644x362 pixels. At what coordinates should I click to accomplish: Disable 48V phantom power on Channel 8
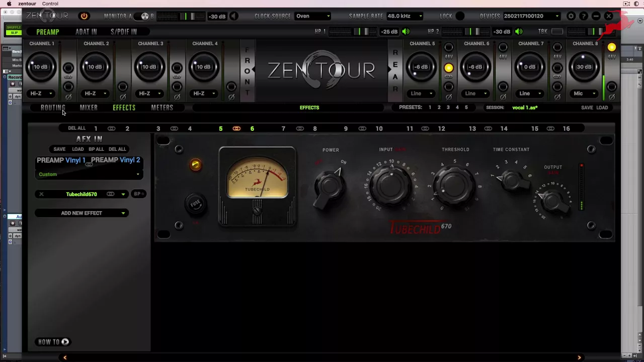coord(611,47)
